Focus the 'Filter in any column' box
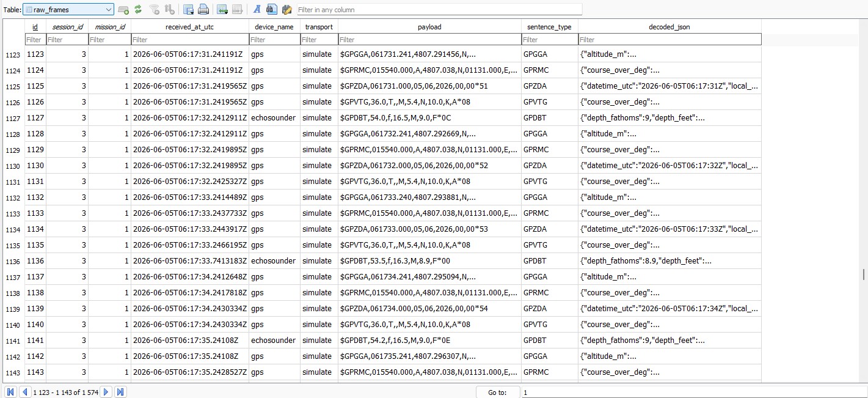 click(439, 10)
